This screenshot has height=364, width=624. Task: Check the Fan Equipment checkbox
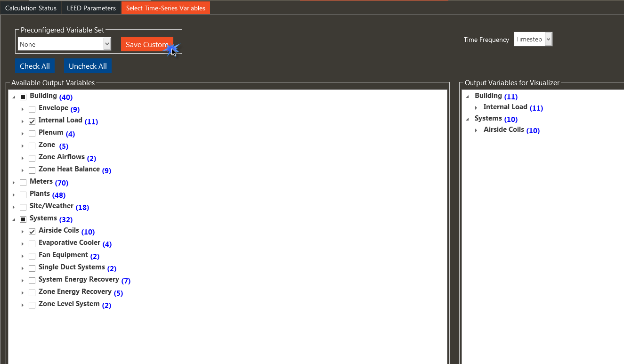(32, 256)
